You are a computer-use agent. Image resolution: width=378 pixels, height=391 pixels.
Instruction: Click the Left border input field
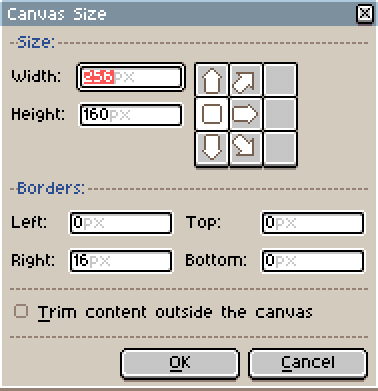[121, 223]
